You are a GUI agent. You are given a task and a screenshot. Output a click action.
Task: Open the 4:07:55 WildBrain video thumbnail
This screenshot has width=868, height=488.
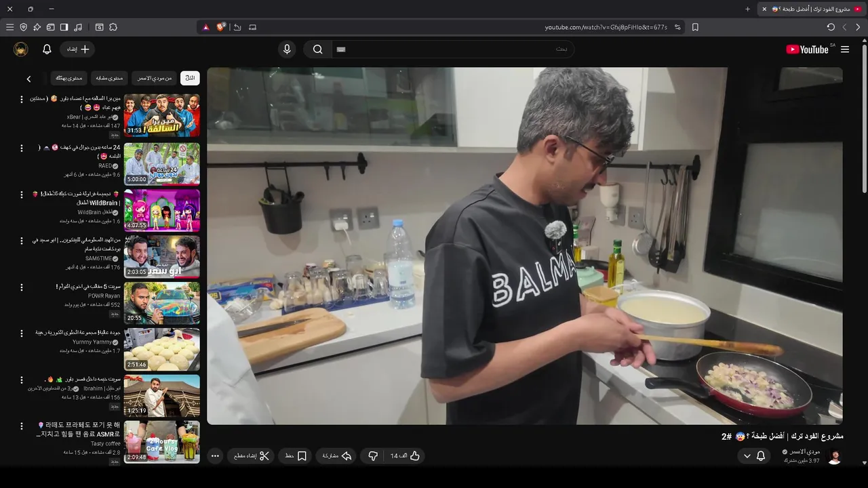tap(162, 210)
